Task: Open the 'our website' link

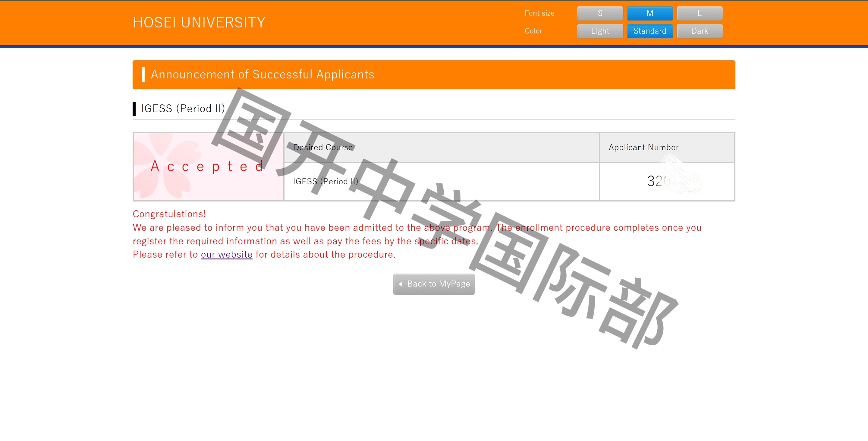Action: coord(226,254)
